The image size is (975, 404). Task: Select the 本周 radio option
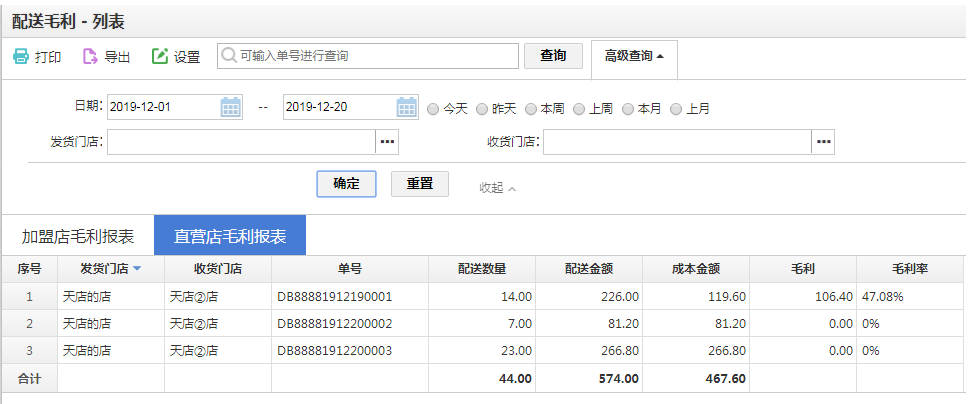[530, 109]
